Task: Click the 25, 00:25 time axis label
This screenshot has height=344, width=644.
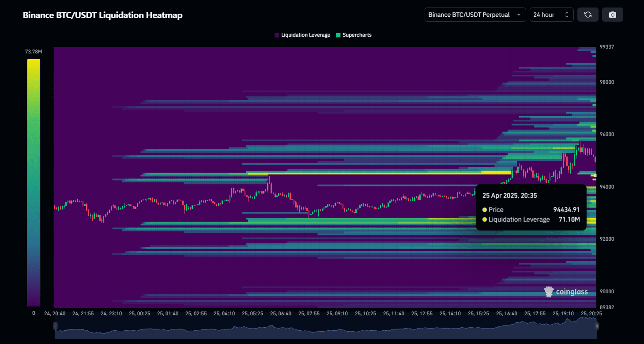Action: [139, 314]
